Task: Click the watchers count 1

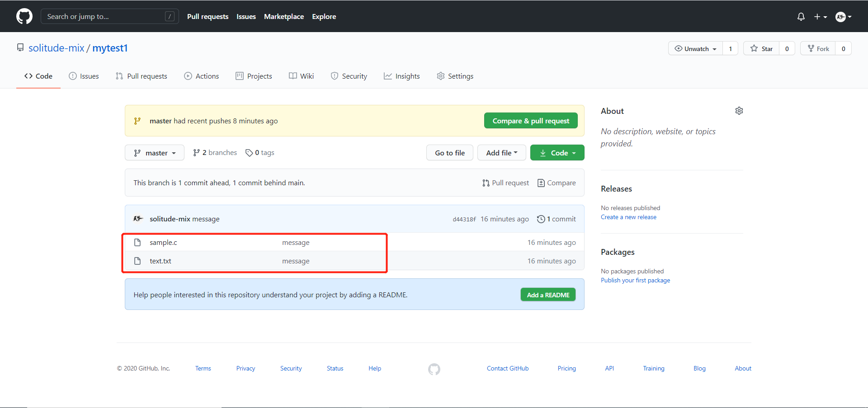Action: (730, 48)
